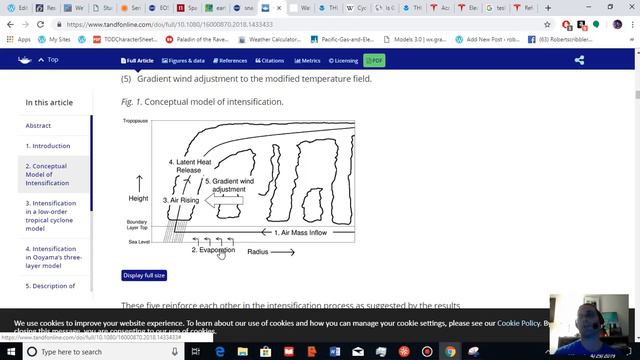Open the Chrome three-dot menu
This screenshot has height=360, width=640.
pyautogui.click(x=632, y=24)
